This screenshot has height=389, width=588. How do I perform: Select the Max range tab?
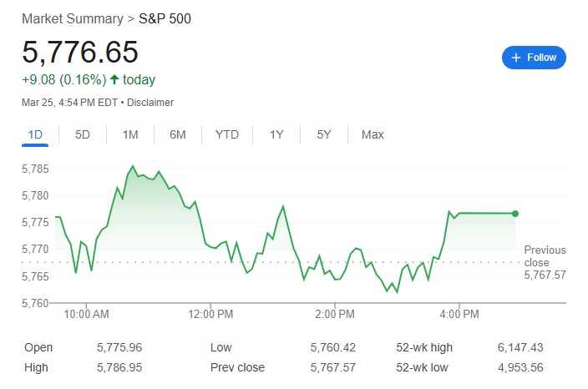pos(373,134)
